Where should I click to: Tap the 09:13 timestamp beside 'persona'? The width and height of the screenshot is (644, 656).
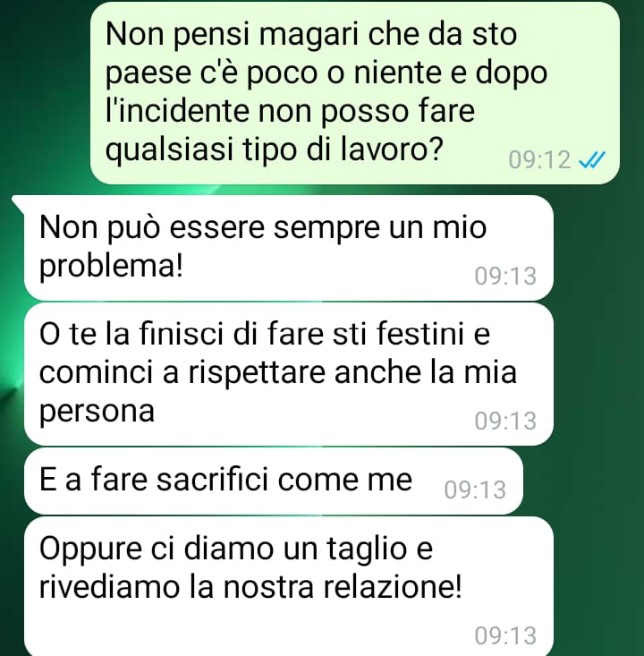(505, 421)
